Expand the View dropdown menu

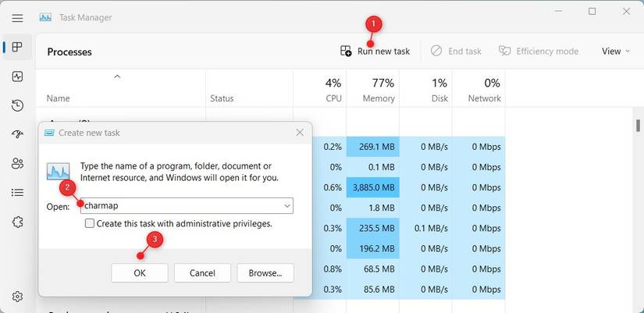pos(615,52)
